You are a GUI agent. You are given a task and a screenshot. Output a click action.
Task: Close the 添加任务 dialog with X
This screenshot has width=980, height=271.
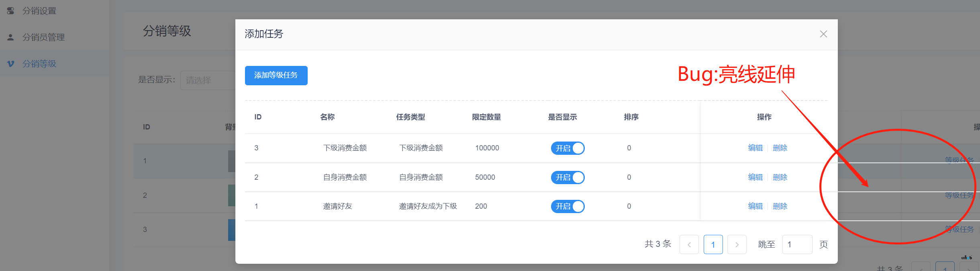[x=823, y=34]
